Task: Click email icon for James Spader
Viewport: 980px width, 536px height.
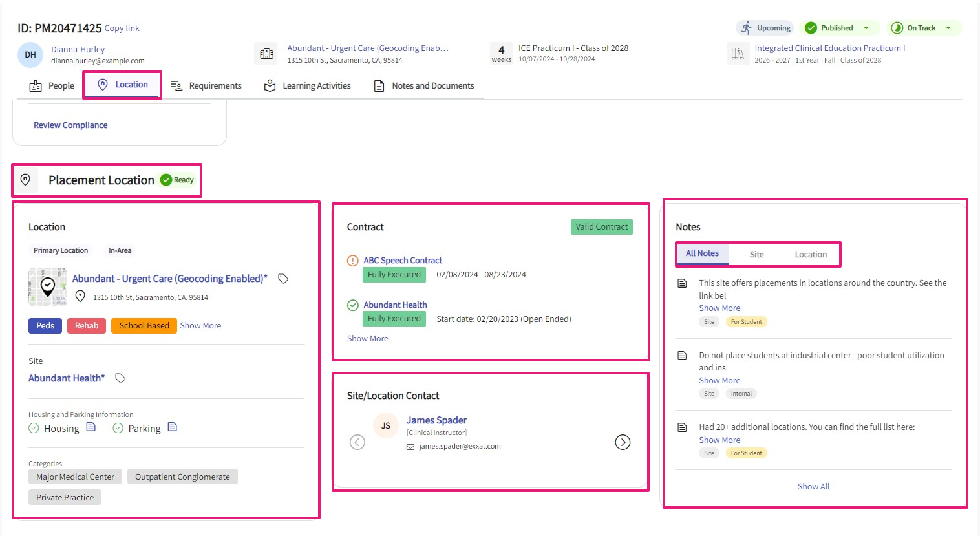Action: click(x=410, y=447)
